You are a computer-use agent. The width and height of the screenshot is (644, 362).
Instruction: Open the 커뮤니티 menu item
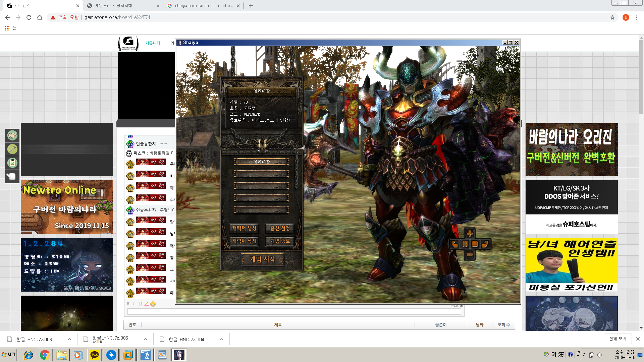point(153,43)
